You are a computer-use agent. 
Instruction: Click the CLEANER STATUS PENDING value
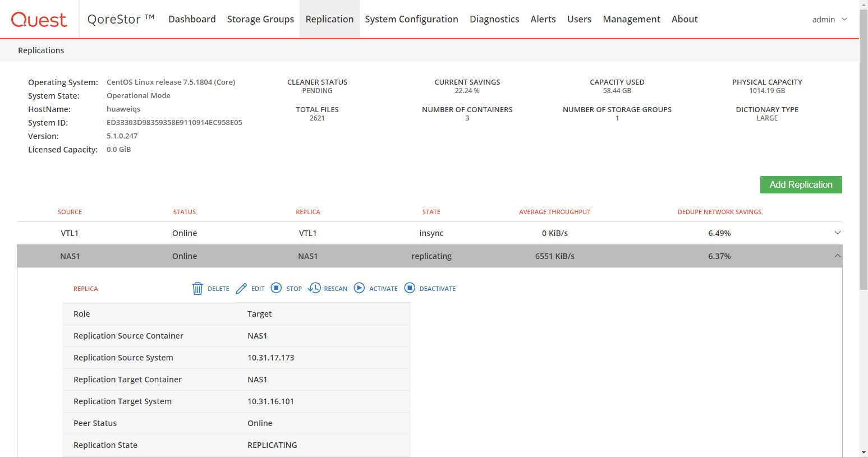coord(317,90)
